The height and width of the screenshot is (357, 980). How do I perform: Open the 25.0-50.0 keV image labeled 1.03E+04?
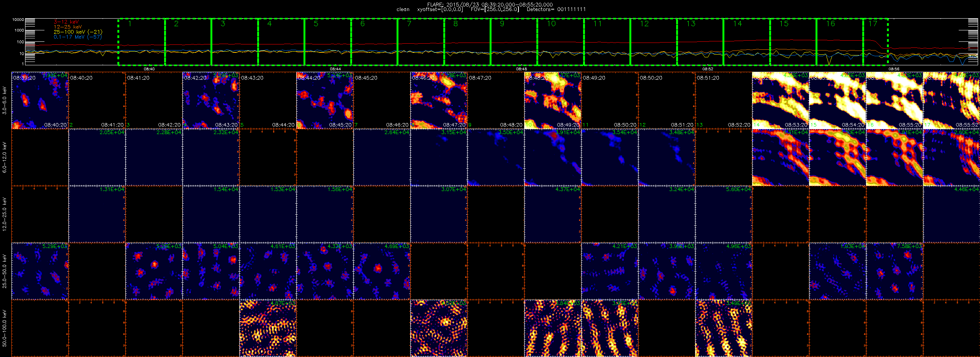pos(838,271)
